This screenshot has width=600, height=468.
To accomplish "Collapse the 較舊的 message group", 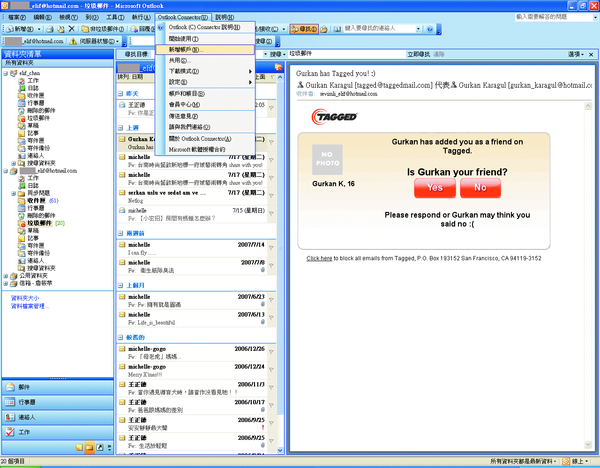I will [x=121, y=338].
